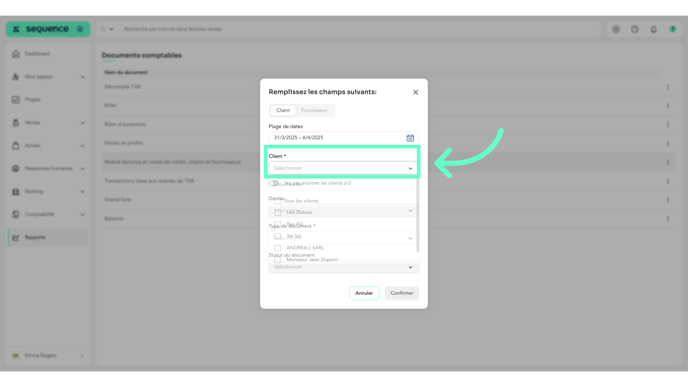The width and height of the screenshot is (688, 387).
Task: Click the date range field '31/3/2025 – 6/4/2025'
Action: (x=343, y=138)
